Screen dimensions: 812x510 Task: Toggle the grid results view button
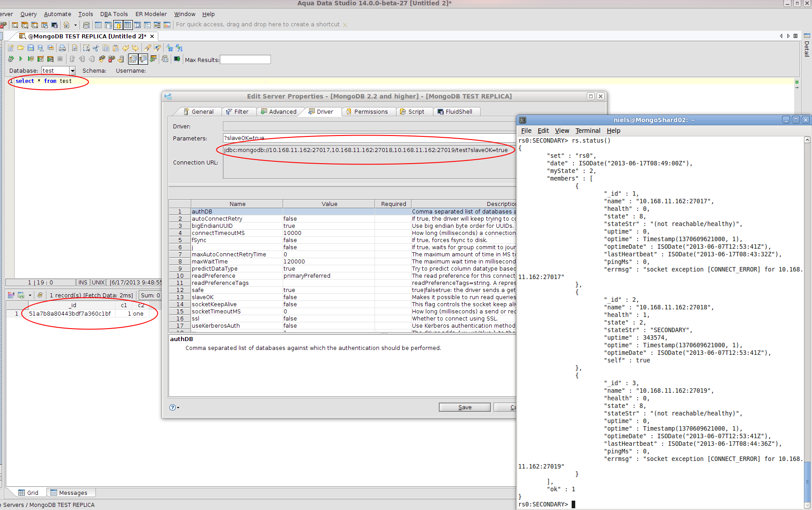coord(133,59)
